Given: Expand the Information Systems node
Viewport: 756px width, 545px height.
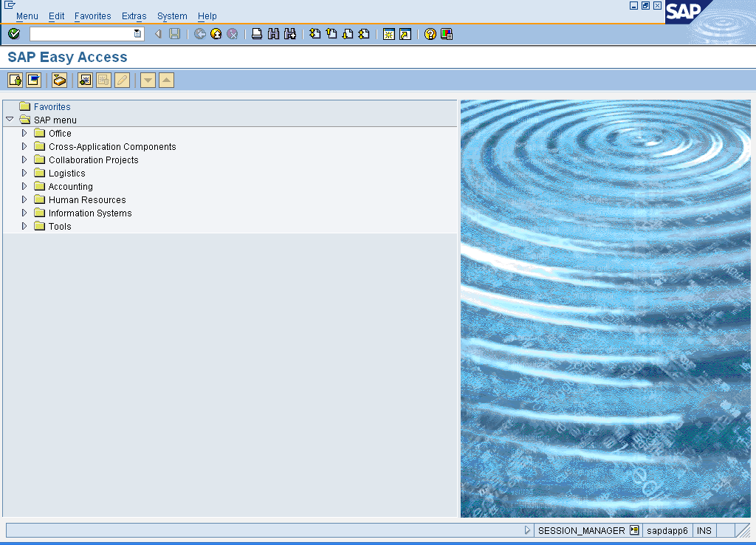Looking at the screenshot, I should pos(24,212).
